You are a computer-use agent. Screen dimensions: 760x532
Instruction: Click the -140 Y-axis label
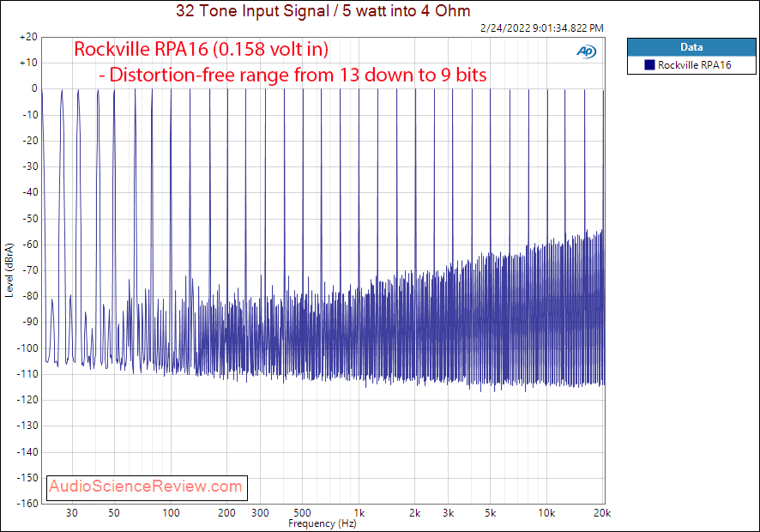(x=27, y=452)
